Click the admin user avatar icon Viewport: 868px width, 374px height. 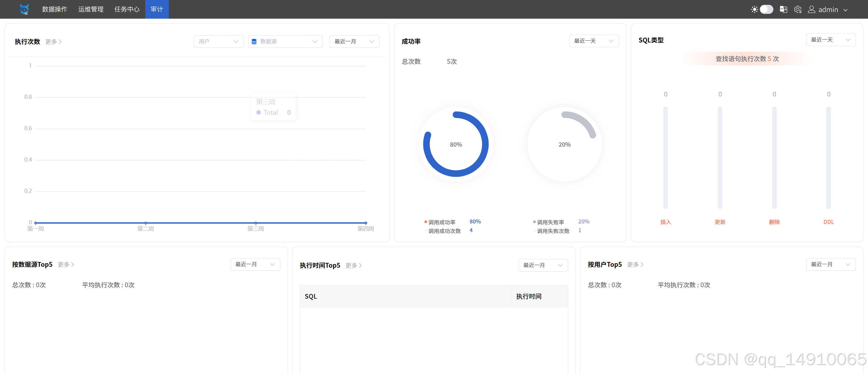811,9
